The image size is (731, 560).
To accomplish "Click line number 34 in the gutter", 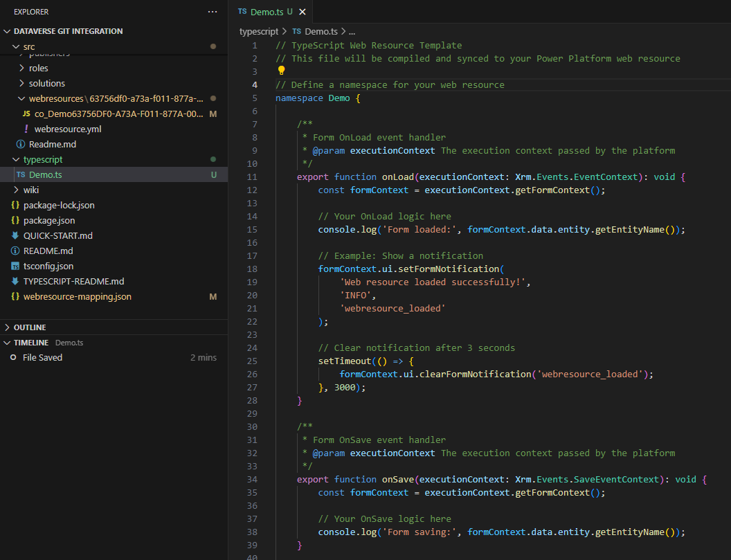I will click(x=252, y=479).
